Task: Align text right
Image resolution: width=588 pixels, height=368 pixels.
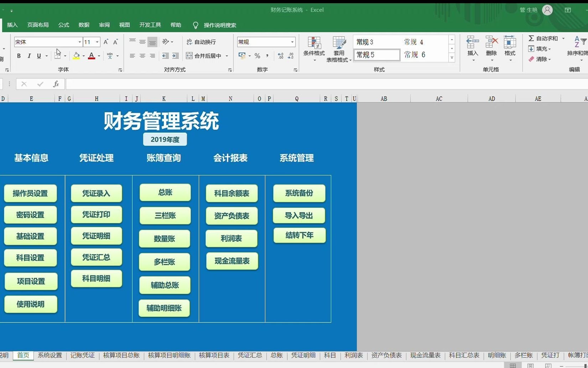Action: (152, 56)
